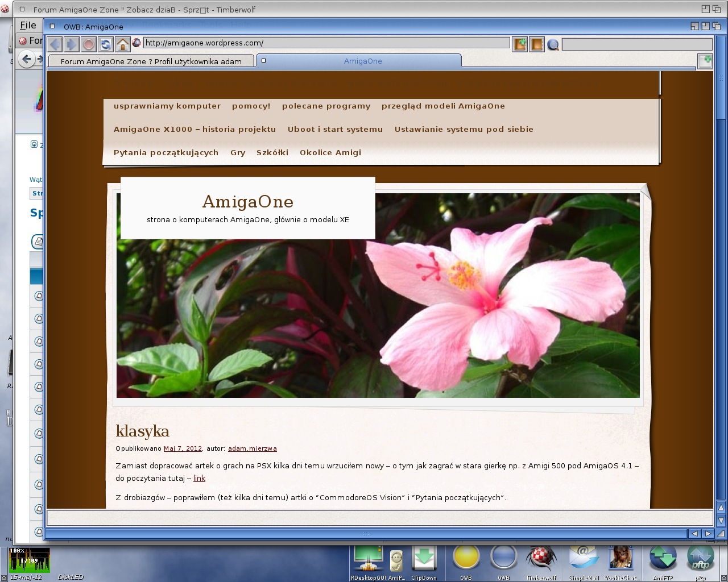Screen dimensions: 728x582
Task: Select the AmigaOne tab
Action: (x=363, y=61)
